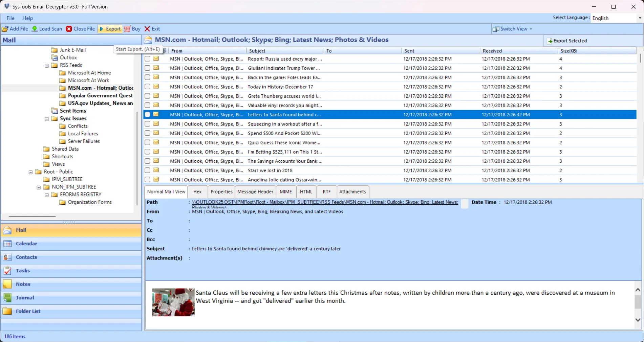The image size is (644, 342).
Task: Check the 'Greta Thunberg accuses world' email
Action: tap(147, 96)
